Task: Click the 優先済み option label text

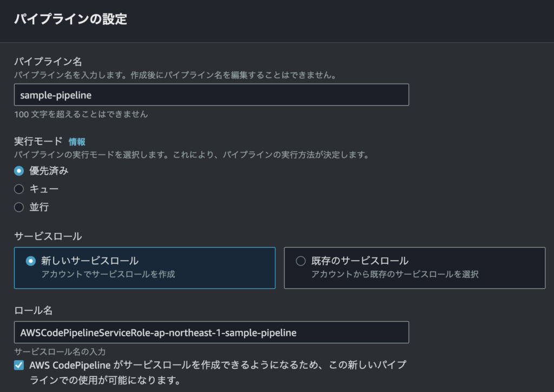Action: tap(49, 171)
